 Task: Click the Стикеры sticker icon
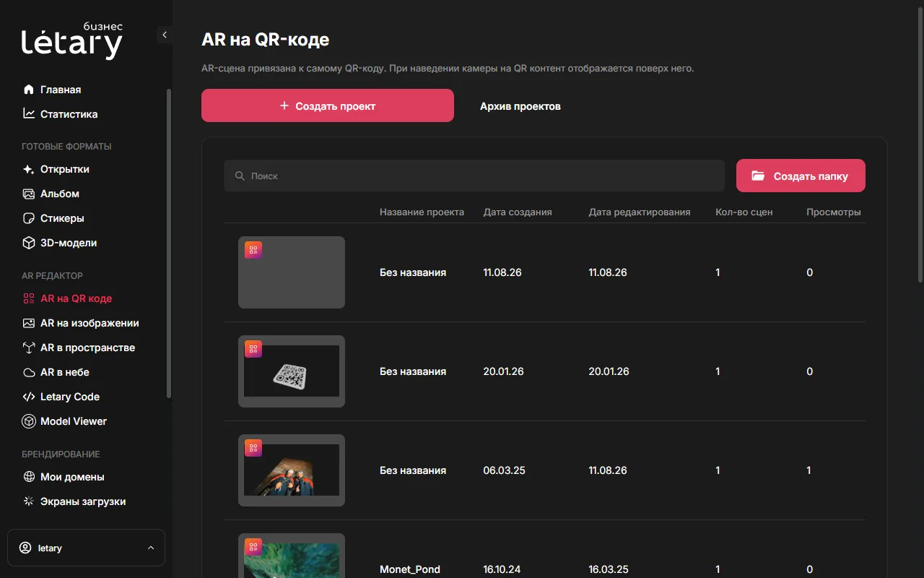point(29,218)
